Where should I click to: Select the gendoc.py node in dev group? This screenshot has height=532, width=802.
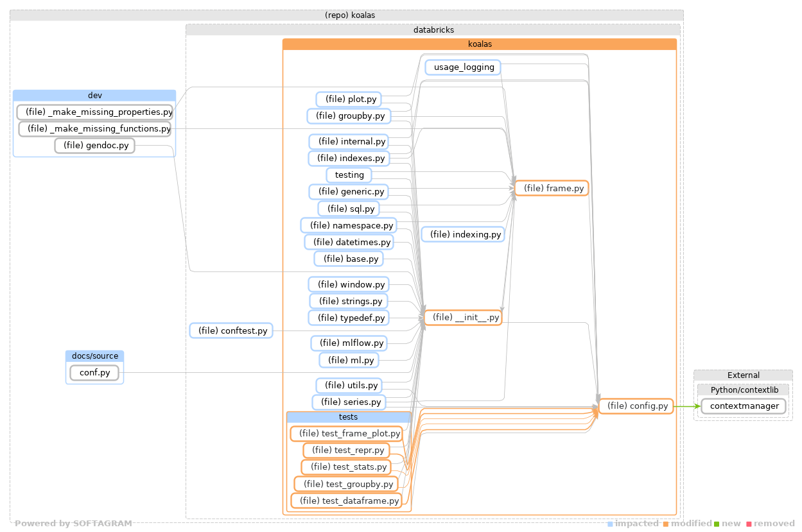coord(94,145)
